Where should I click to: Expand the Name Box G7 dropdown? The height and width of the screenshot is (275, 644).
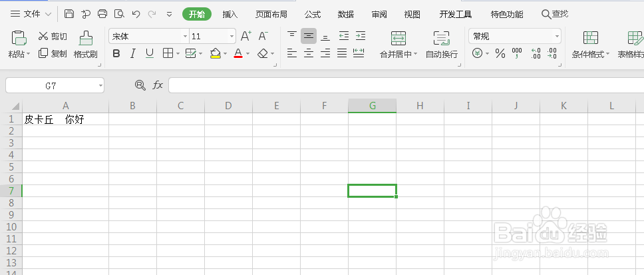[x=100, y=85]
